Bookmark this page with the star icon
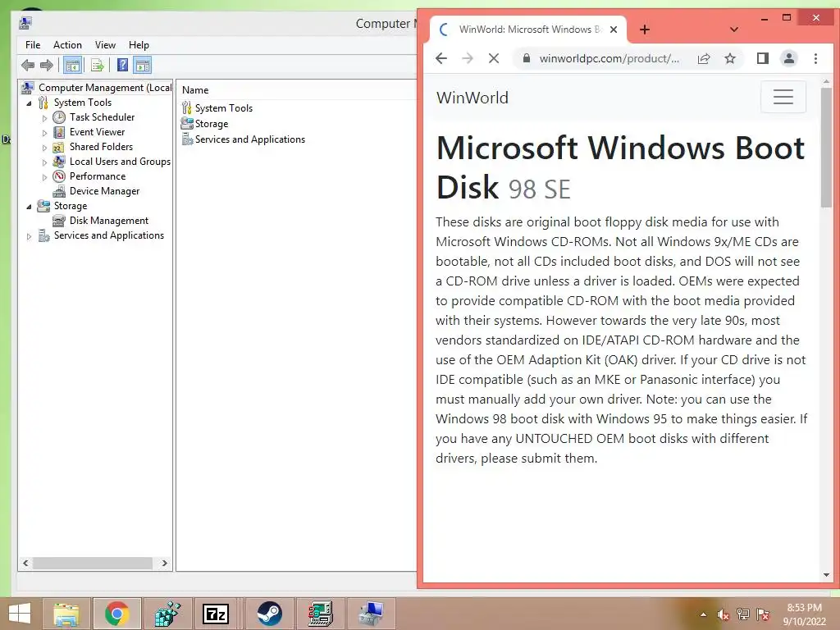Image resolution: width=840 pixels, height=630 pixels. (730, 58)
